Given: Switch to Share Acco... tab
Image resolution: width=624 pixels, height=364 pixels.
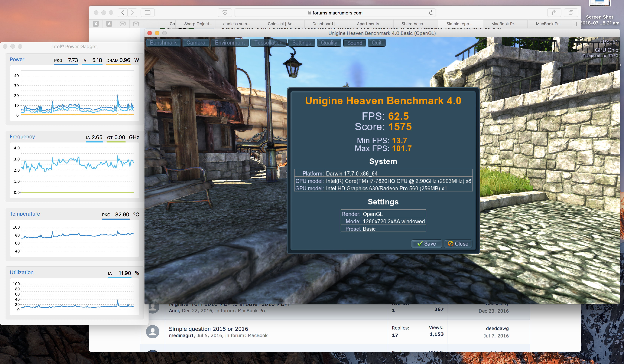Looking at the screenshot, I should (x=414, y=24).
